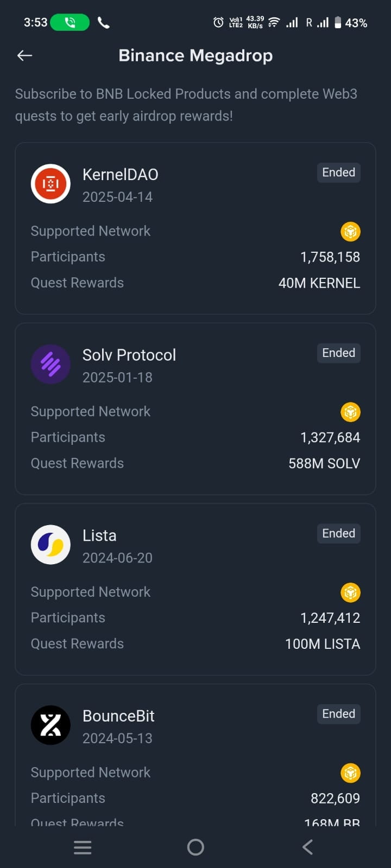
Task: Open the KernelDAO project title
Action: [x=120, y=175]
